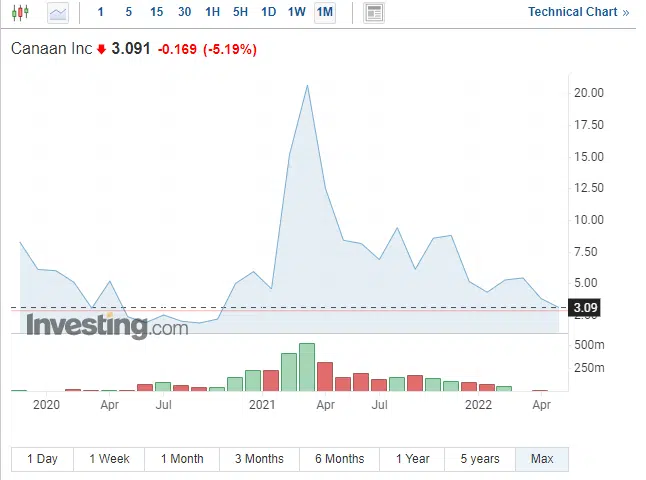Select the Max range button
The width and height of the screenshot is (646, 480).
click(x=542, y=459)
